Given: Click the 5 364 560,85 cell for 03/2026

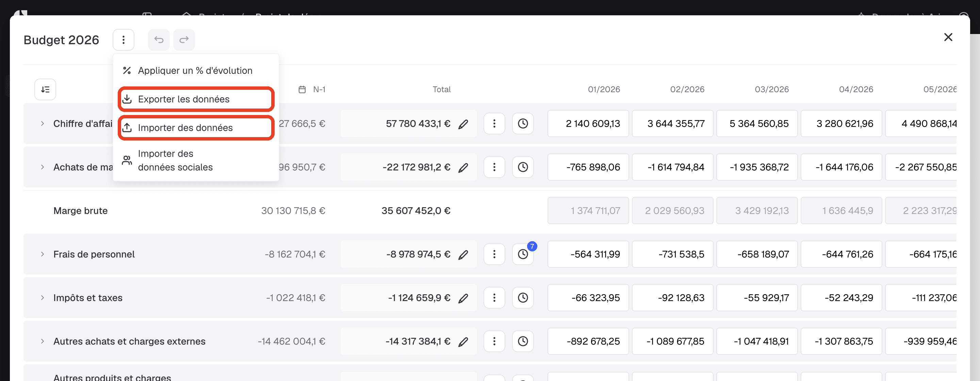Looking at the screenshot, I should [757, 123].
